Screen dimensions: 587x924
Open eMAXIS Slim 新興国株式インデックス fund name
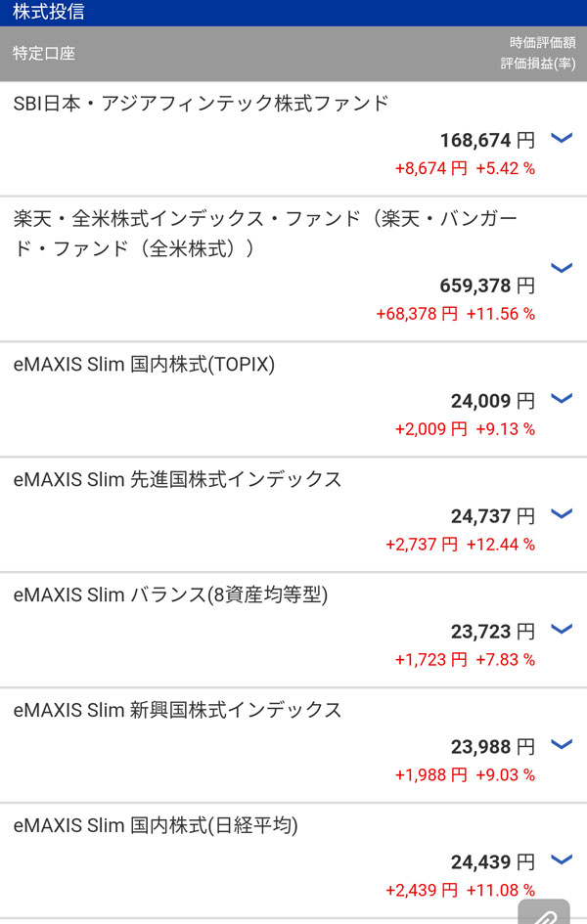(x=177, y=710)
